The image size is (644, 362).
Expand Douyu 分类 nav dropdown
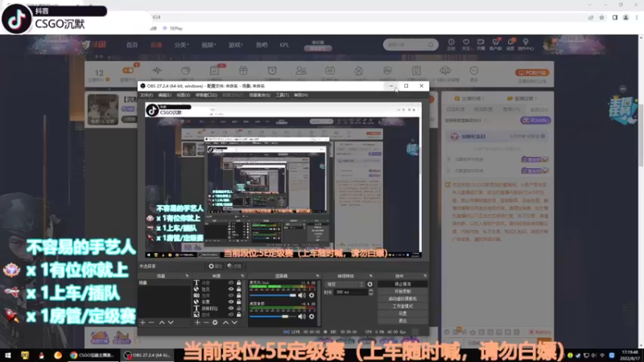(181, 45)
